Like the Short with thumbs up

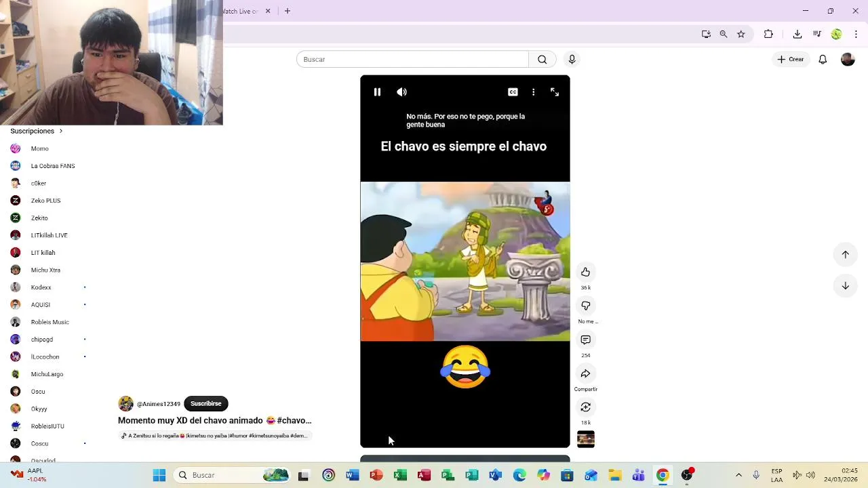click(585, 272)
